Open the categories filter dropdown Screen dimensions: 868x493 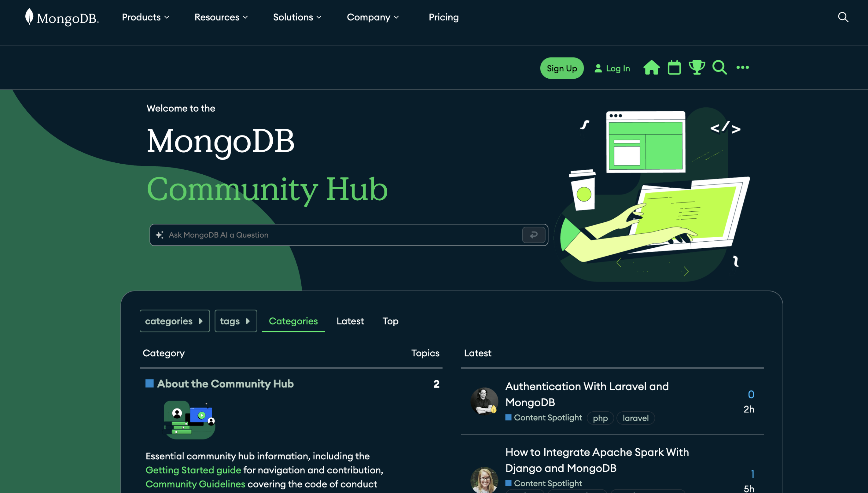(x=175, y=321)
